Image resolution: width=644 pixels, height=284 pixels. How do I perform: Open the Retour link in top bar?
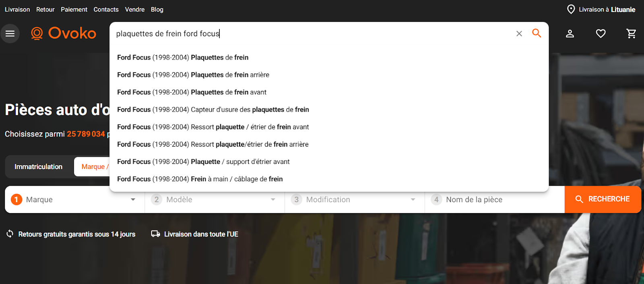[45, 9]
